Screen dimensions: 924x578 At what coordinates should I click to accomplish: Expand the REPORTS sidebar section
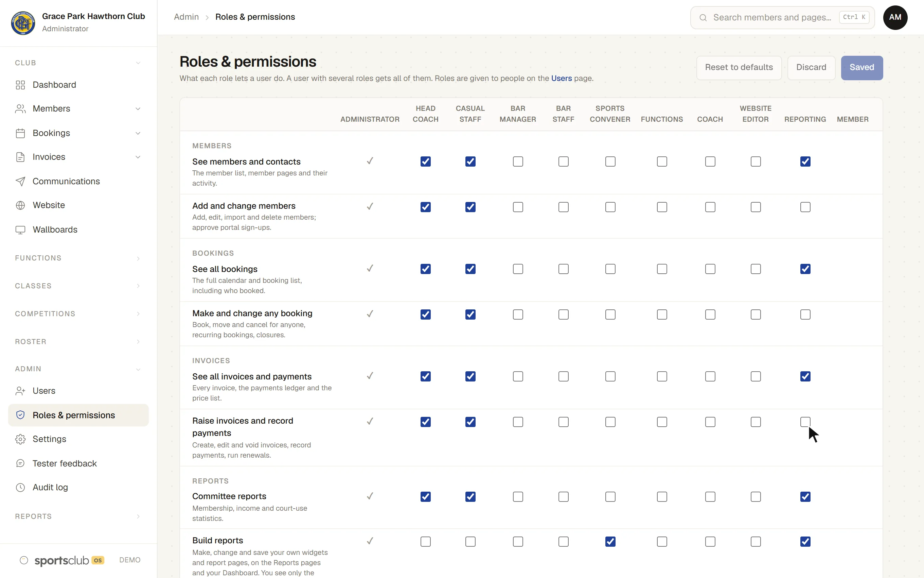coord(78,516)
